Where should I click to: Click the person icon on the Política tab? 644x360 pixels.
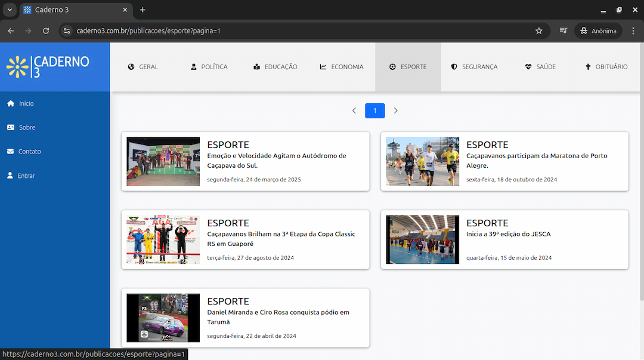click(x=193, y=67)
